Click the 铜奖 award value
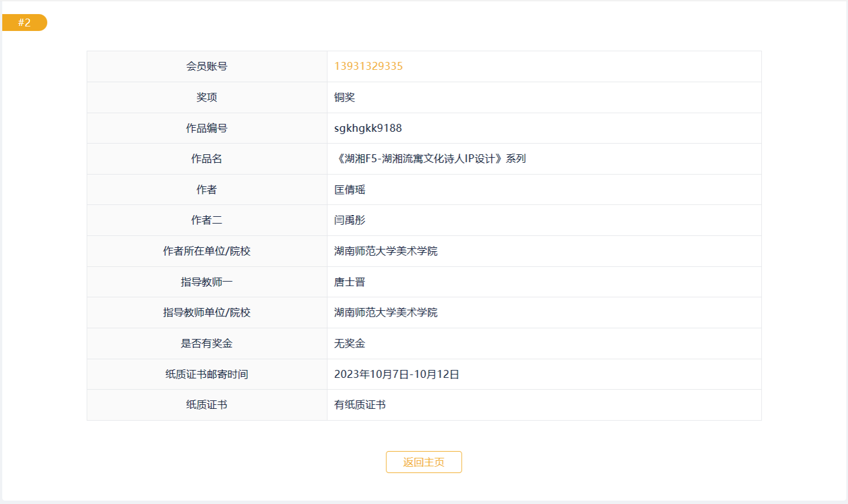Viewport: 848px width, 504px height. 345,97
